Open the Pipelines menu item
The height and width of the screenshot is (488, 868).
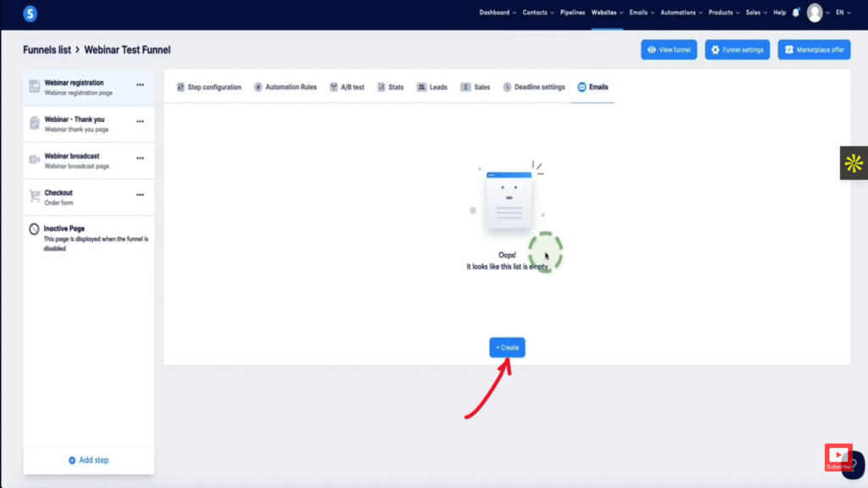click(x=572, y=13)
